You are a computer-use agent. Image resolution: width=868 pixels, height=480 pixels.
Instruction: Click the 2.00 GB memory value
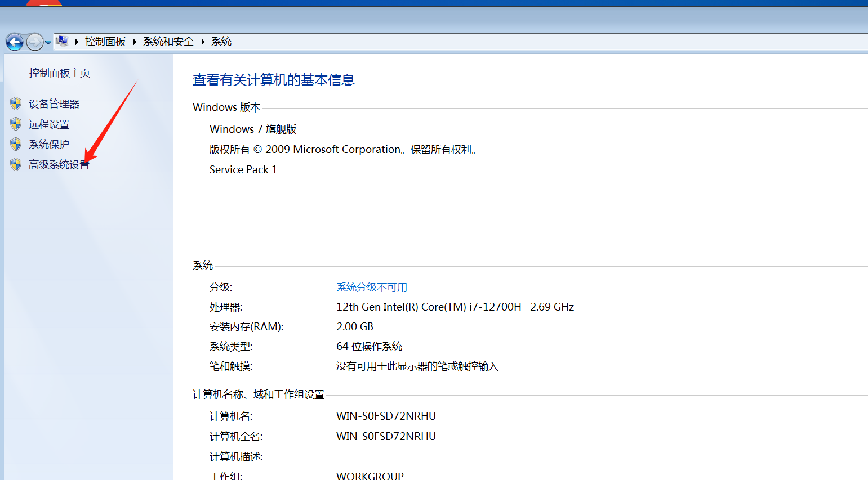tap(355, 327)
